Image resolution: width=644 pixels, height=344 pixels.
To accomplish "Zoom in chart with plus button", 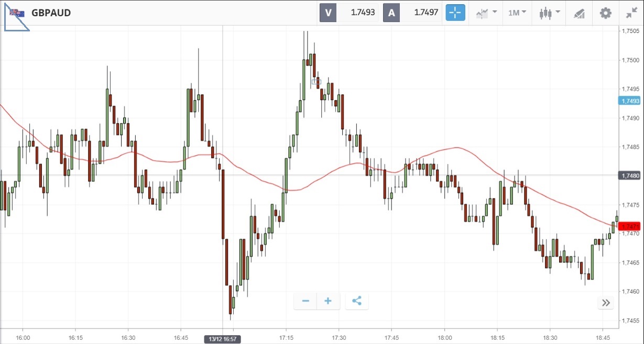I will click(328, 301).
